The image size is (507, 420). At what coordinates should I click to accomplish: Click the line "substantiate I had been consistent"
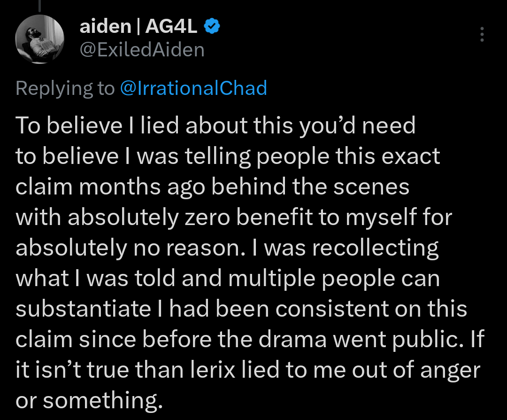pyautogui.click(x=241, y=309)
